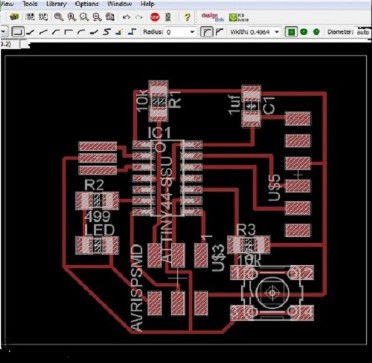Select the last step-shaped wire bend style
Image resolution: width=372 pixels, height=363 pixels.
click(132, 32)
